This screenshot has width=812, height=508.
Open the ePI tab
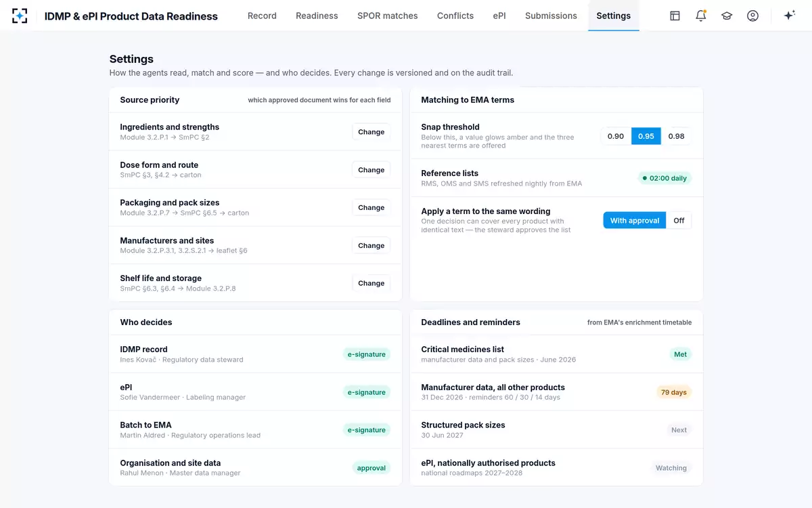499,16
